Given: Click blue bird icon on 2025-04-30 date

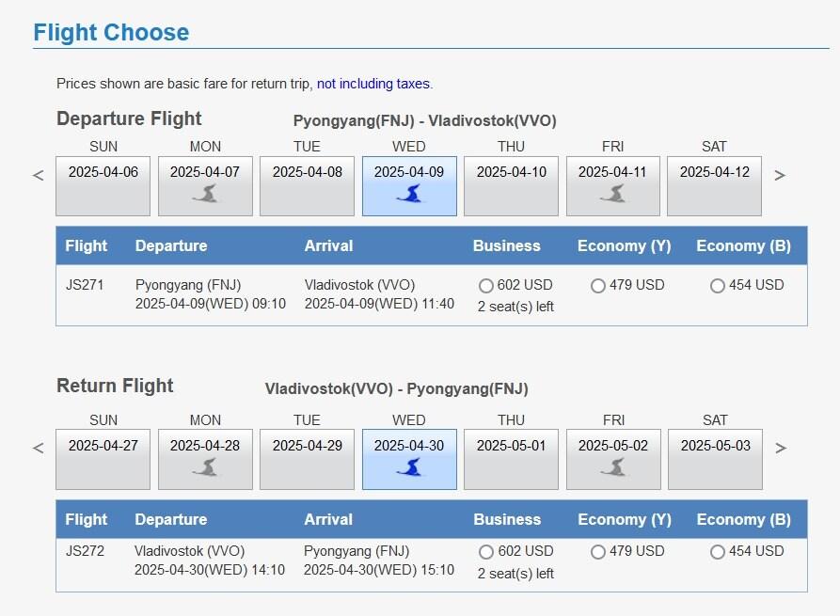Looking at the screenshot, I should click(x=409, y=466).
